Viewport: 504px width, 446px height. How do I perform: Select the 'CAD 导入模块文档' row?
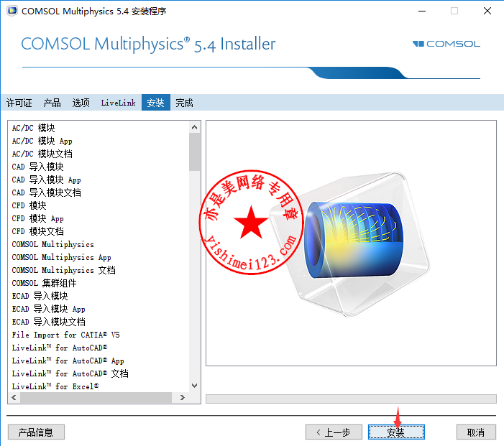(x=100, y=192)
